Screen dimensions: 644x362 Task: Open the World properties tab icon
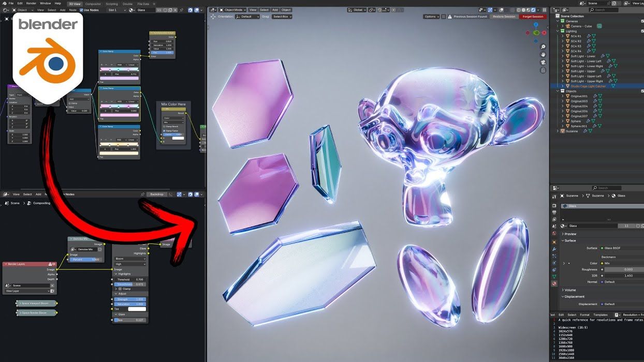click(x=554, y=234)
